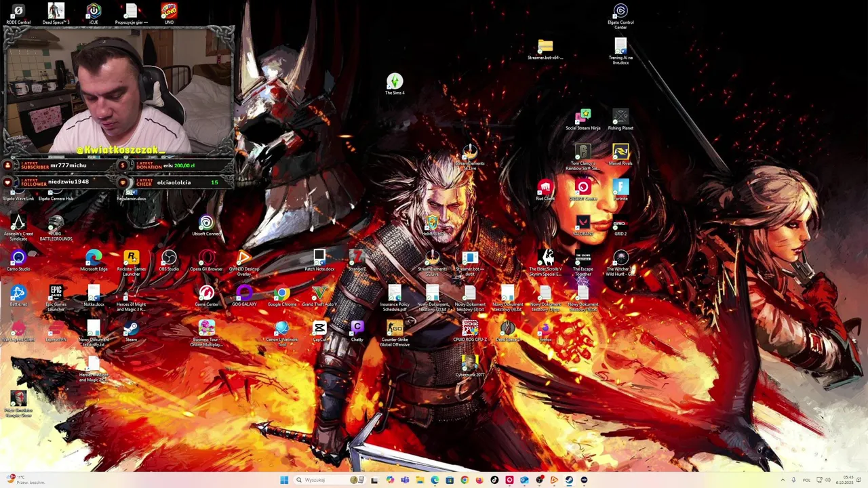Launch Counter-Strike Global Offensive shortcut
868x488 pixels.
tap(395, 333)
